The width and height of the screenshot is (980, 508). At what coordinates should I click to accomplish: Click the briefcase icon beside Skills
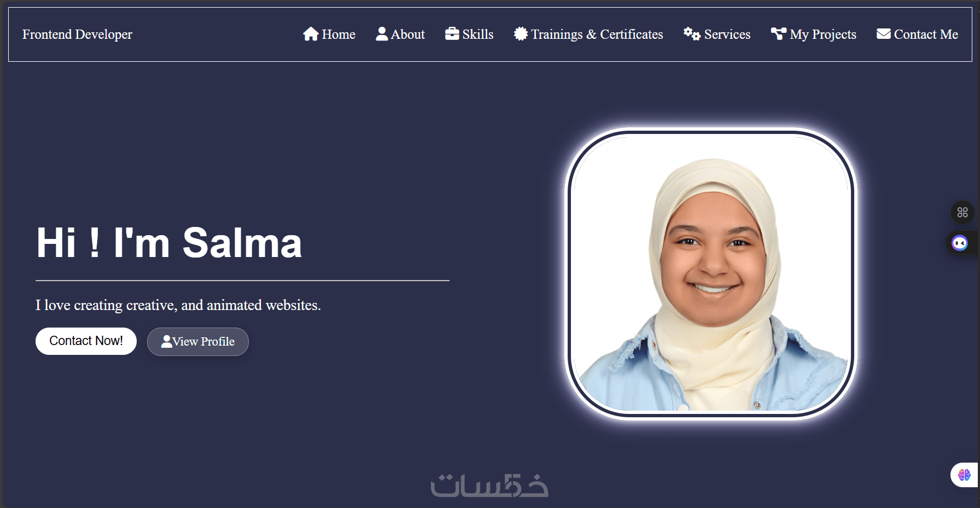[x=452, y=34]
